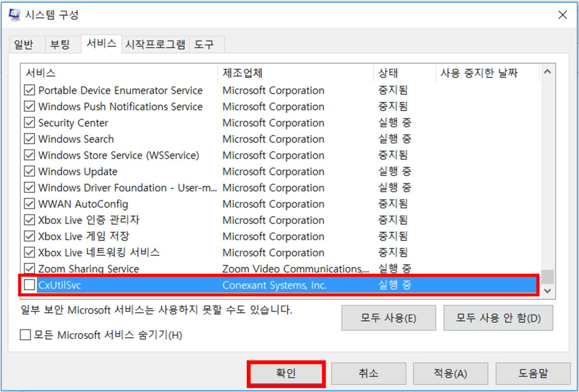Select the Zoom Sharing Service name
Viewport: 579px width, 392px height.
(89, 269)
